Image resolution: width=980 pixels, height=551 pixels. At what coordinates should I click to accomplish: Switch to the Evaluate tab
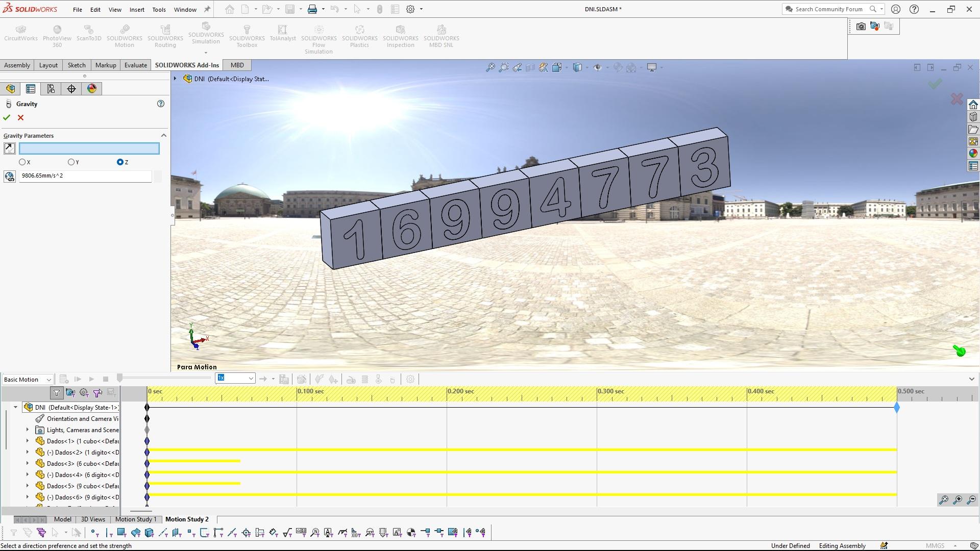coord(136,65)
